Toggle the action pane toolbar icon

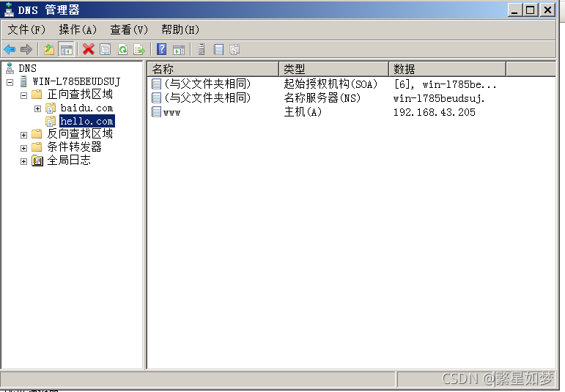coord(179,50)
